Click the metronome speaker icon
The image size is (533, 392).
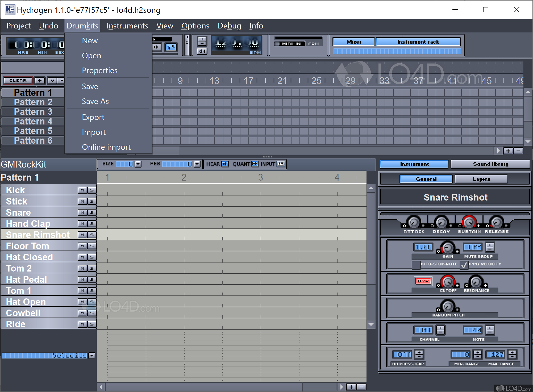click(x=202, y=51)
